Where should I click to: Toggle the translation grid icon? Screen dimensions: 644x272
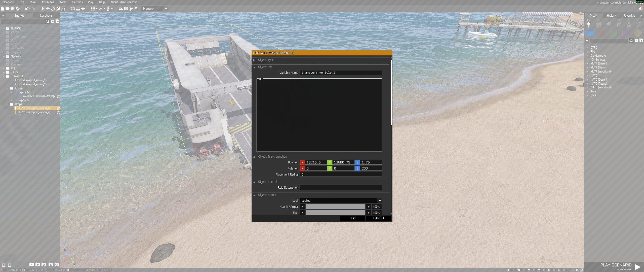point(93,9)
